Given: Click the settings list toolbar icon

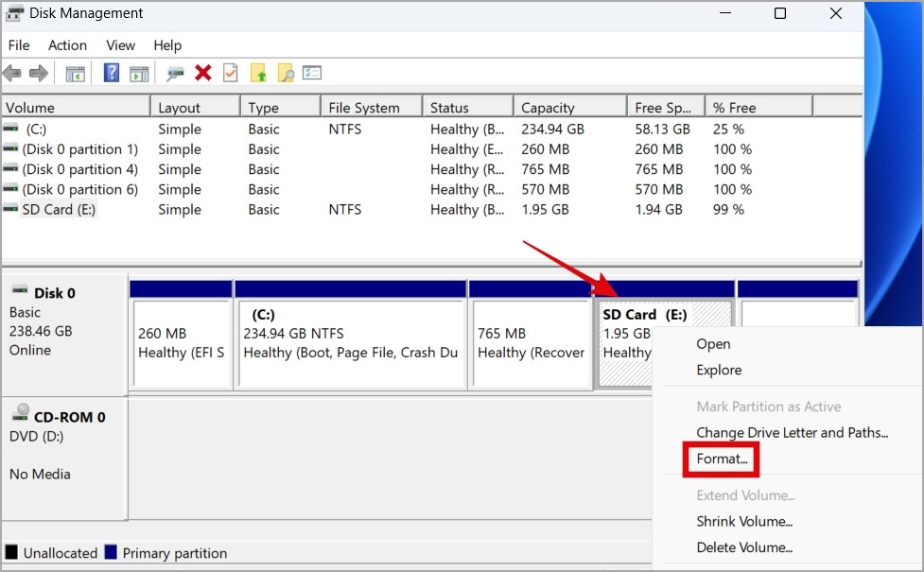Looking at the screenshot, I should click(x=312, y=73).
